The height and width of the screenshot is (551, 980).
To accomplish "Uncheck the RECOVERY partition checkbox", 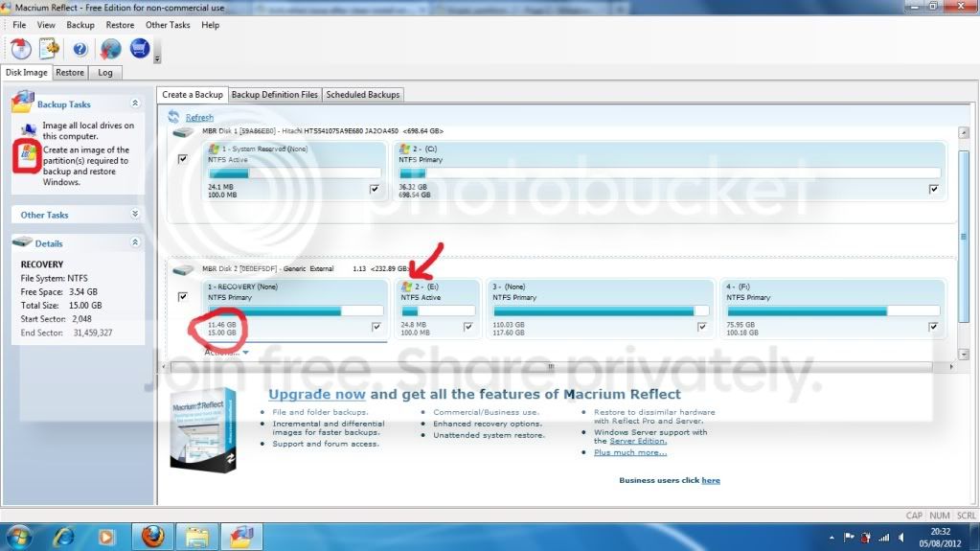I will 376,327.
